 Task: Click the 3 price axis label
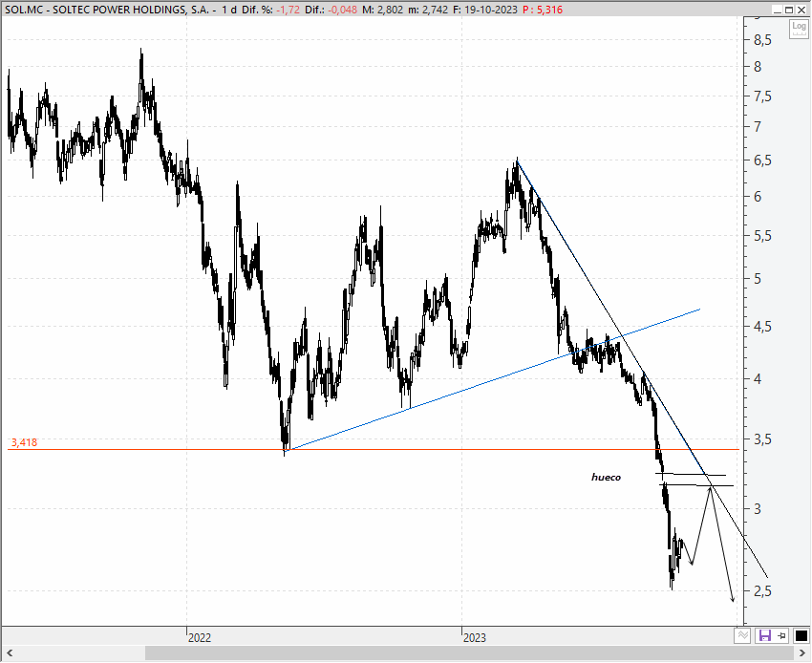click(758, 508)
